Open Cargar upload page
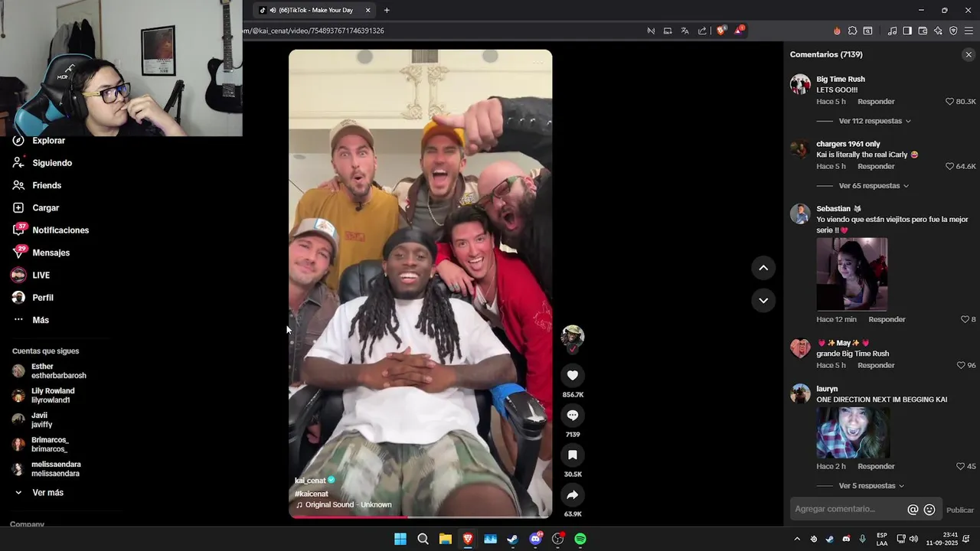This screenshot has width=980, height=551. pyautogui.click(x=45, y=208)
